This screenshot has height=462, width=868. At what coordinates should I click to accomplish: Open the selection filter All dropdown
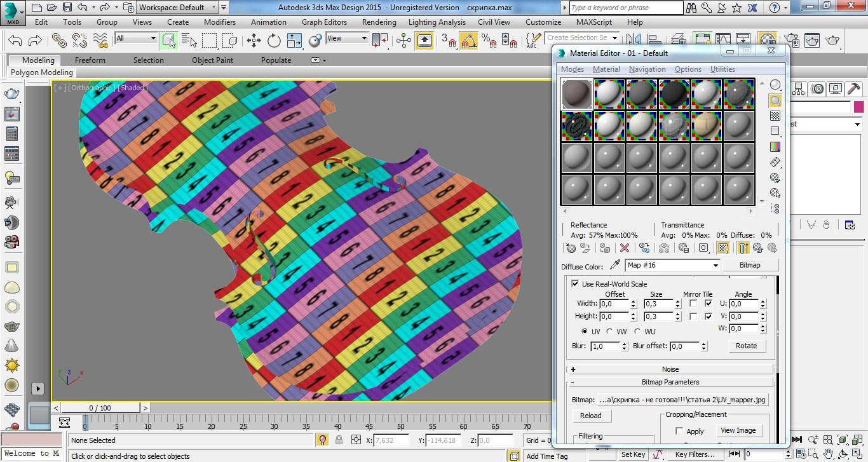(153, 39)
